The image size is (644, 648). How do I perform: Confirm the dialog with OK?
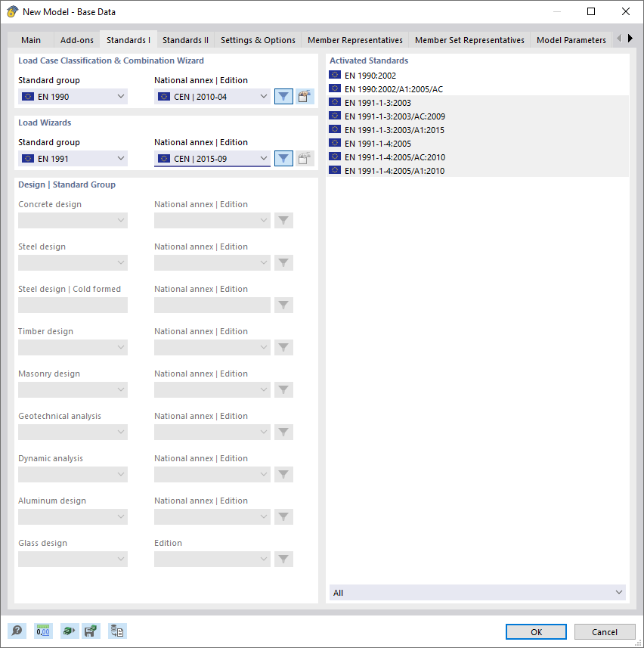point(536,631)
